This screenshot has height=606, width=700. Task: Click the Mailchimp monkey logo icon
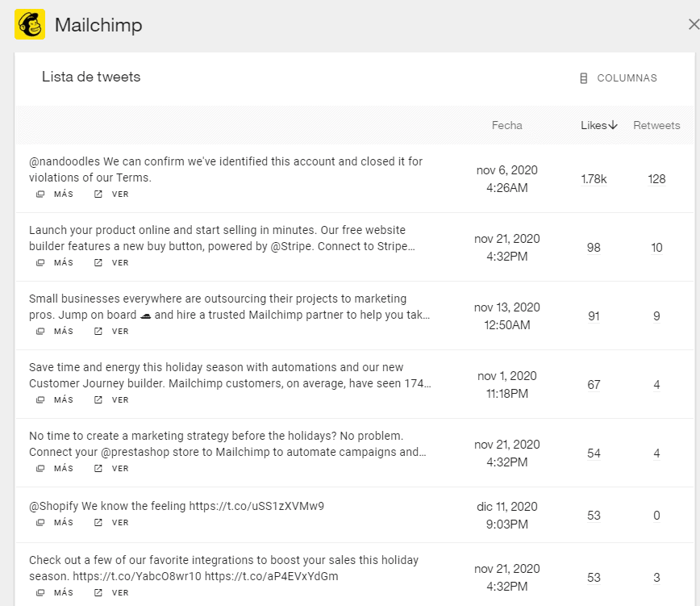pos(30,24)
